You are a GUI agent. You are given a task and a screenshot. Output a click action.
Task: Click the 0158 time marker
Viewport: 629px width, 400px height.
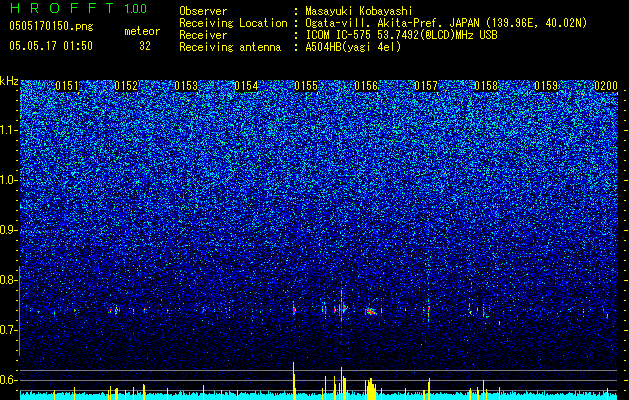click(x=486, y=86)
